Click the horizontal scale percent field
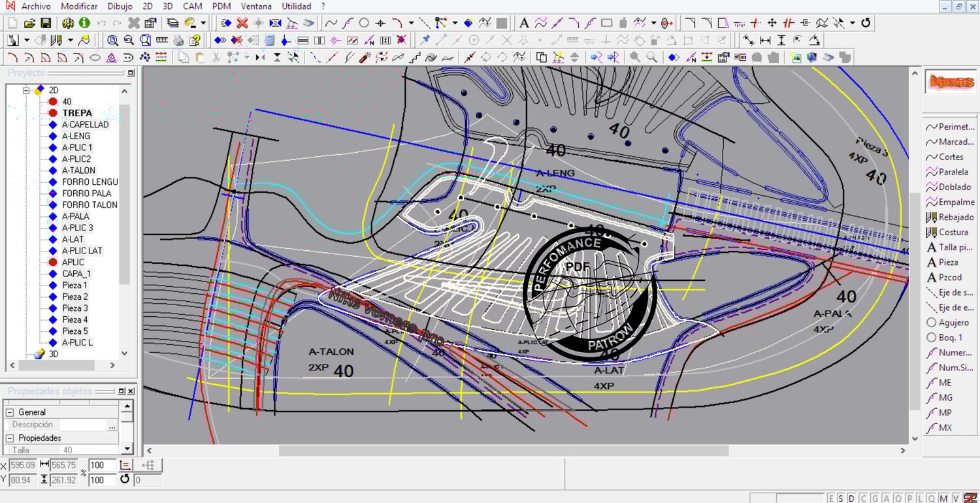 pos(103,465)
